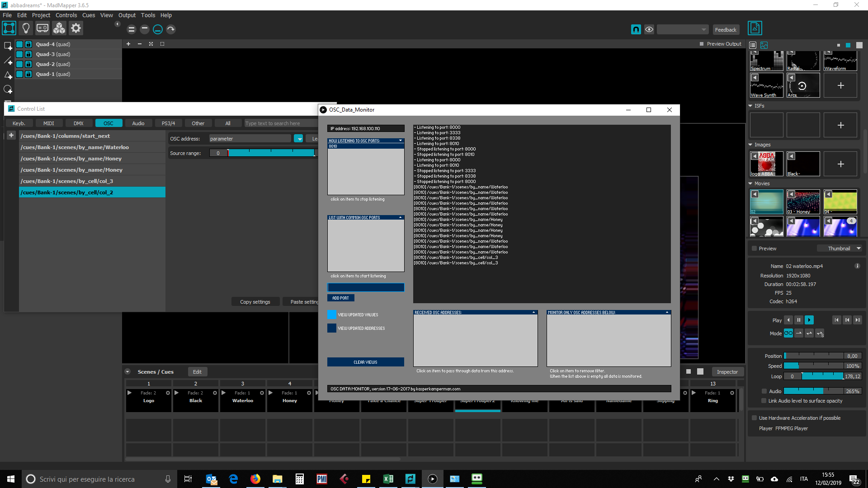Click the circular redo arrow toolbar icon
This screenshot has width=868, height=488.
pos(171,29)
